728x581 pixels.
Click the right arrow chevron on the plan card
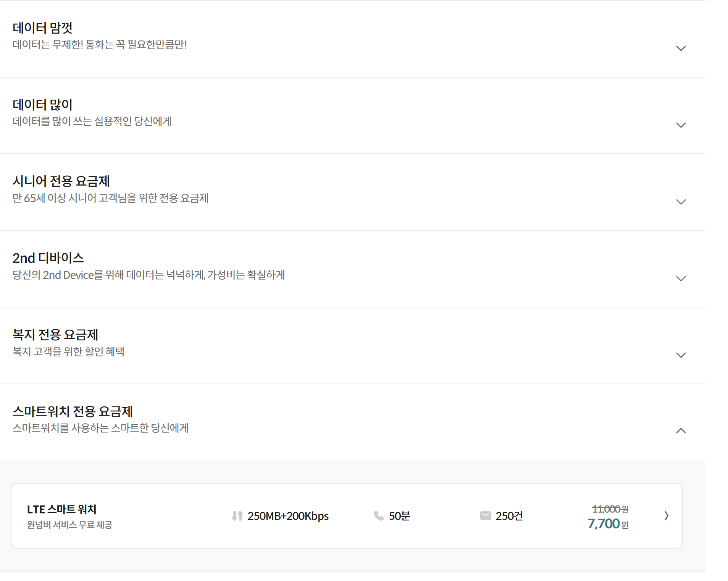pyautogui.click(x=667, y=516)
